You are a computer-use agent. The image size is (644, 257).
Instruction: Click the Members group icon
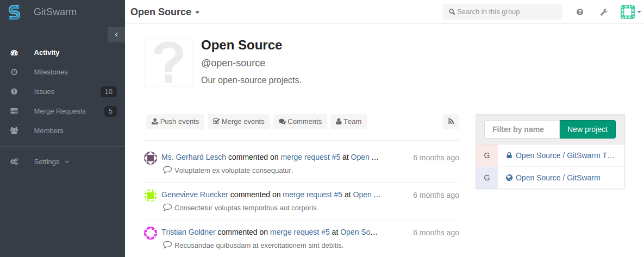[x=14, y=130]
